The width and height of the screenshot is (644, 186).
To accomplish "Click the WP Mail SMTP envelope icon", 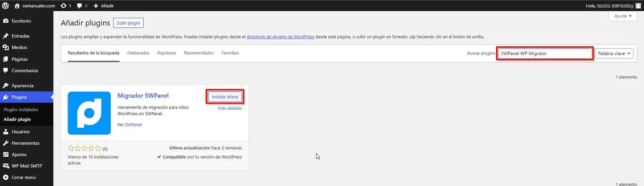I will click(6, 166).
